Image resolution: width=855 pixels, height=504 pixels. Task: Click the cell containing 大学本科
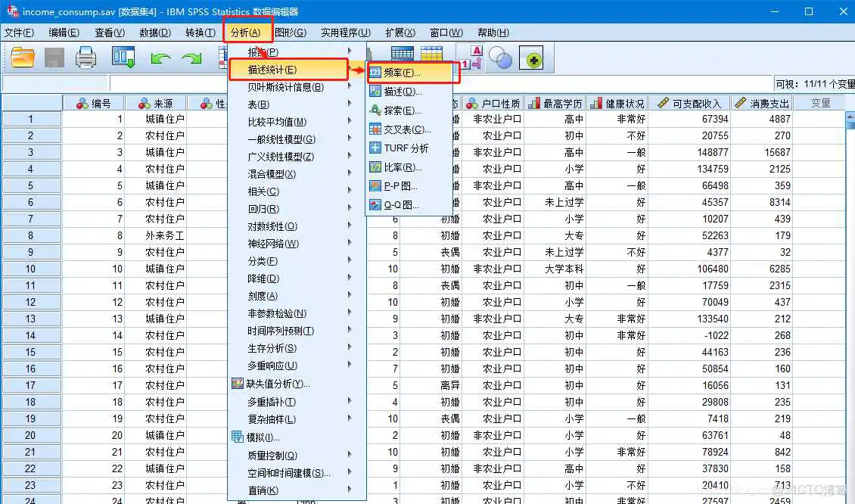click(555, 269)
